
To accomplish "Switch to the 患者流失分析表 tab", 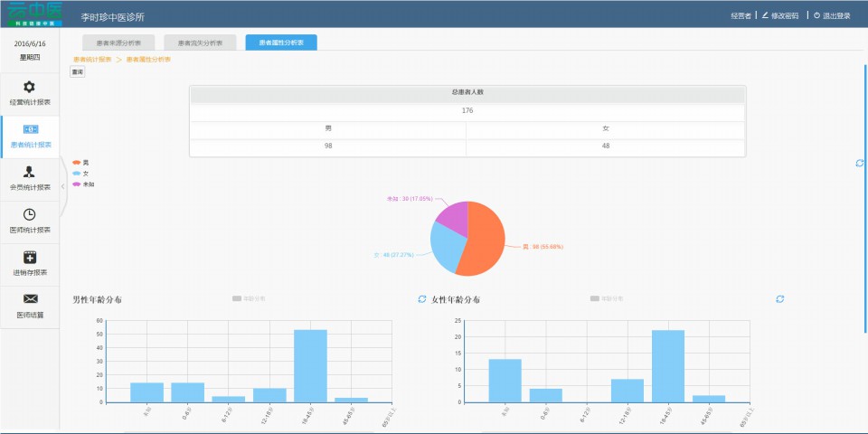I will (200, 42).
